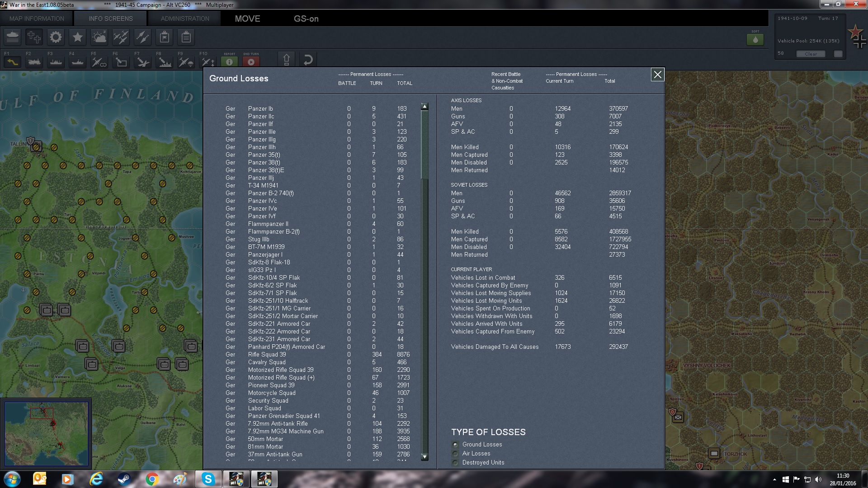The width and height of the screenshot is (868, 488).
Task: Open the green Report info button
Action: click(x=229, y=62)
